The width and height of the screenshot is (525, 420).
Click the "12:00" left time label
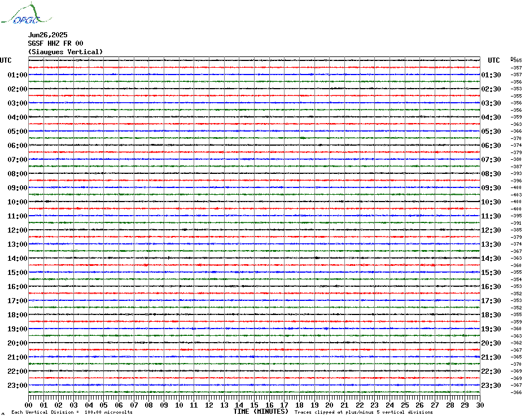(x=17, y=230)
